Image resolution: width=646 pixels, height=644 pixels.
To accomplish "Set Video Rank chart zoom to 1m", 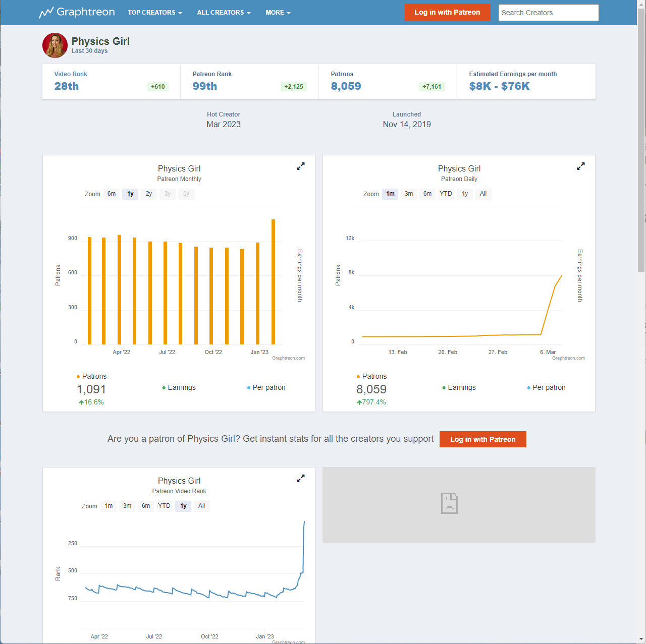I will pyautogui.click(x=109, y=506).
